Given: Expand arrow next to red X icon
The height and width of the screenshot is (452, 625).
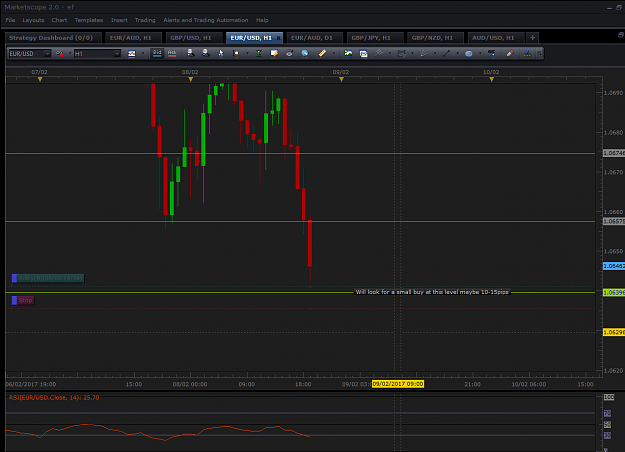Looking at the screenshot, I should tap(70, 53).
